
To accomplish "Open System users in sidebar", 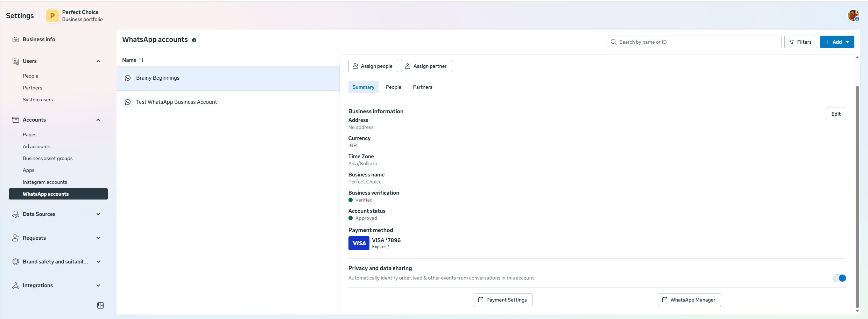I will [38, 100].
